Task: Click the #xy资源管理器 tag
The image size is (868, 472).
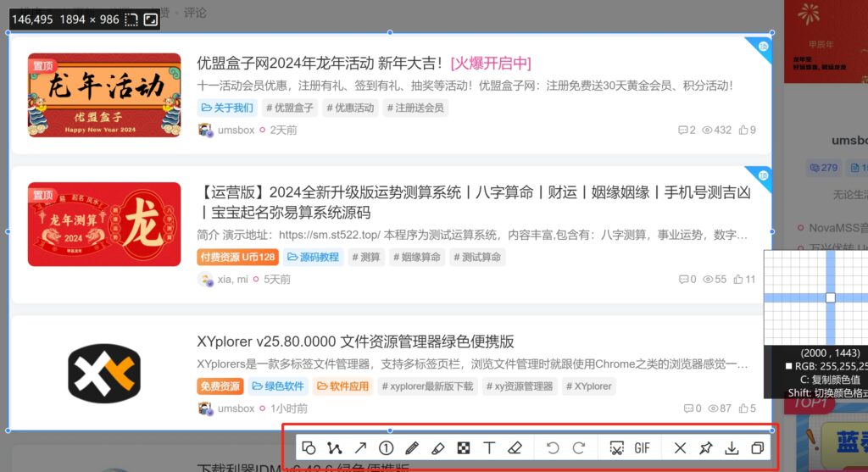Action: [520, 386]
